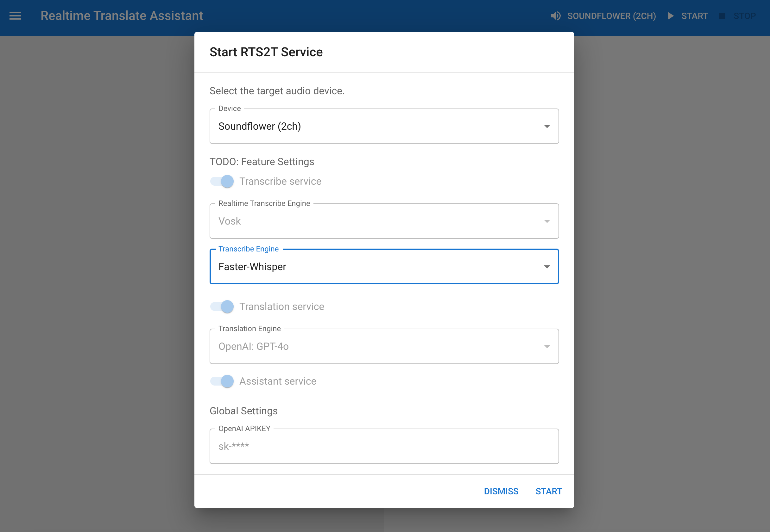Image resolution: width=770 pixels, height=532 pixels.
Task: Click the Realtime Translate Assistant logo text
Action: pos(122,16)
